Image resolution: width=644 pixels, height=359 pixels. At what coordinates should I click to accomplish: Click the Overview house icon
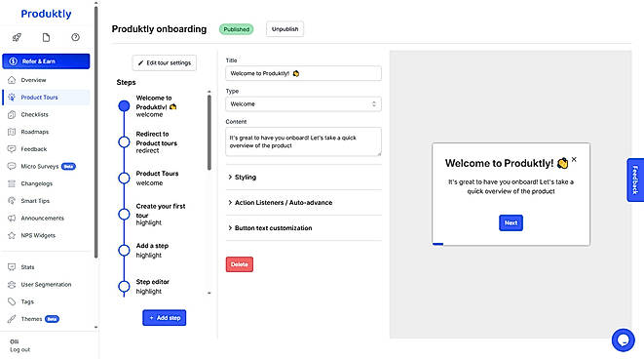coord(12,80)
